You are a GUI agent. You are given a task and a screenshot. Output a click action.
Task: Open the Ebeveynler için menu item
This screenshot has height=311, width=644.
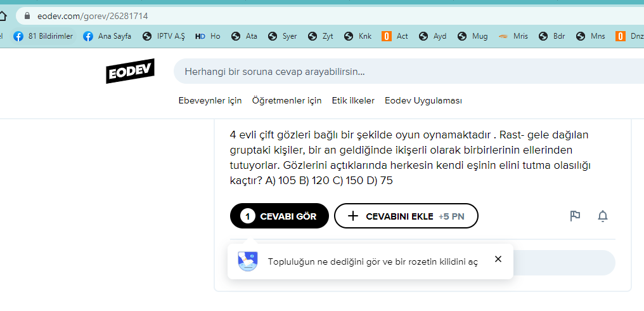click(x=210, y=100)
